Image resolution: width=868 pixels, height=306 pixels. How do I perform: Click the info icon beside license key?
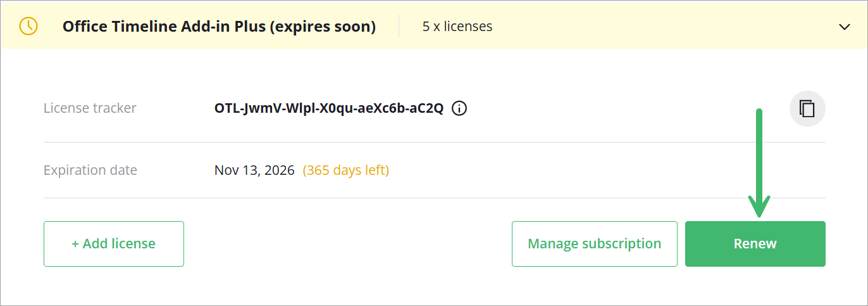coord(460,108)
